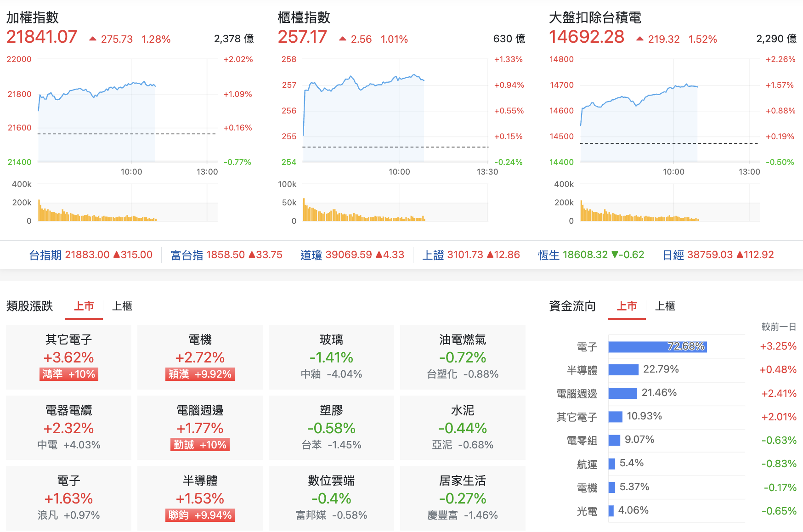Click the 日經 index quote
803x532 pixels.
718,255
